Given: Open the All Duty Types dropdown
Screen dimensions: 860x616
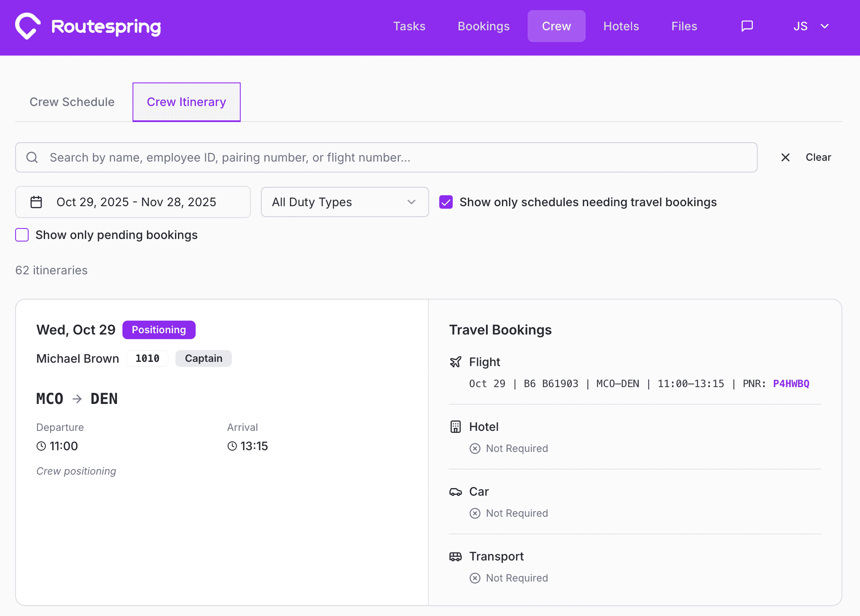Looking at the screenshot, I should [x=344, y=202].
